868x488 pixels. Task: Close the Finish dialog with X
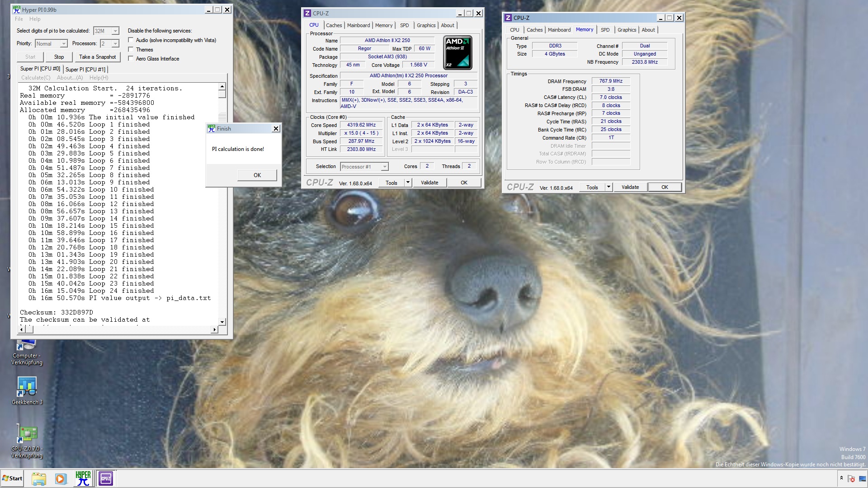(276, 129)
